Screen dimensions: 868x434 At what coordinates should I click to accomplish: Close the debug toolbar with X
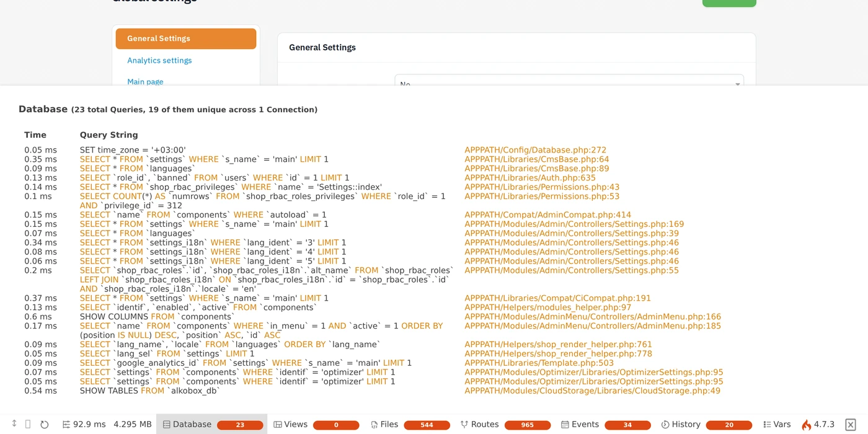pyautogui.click(x=851, y=425)
